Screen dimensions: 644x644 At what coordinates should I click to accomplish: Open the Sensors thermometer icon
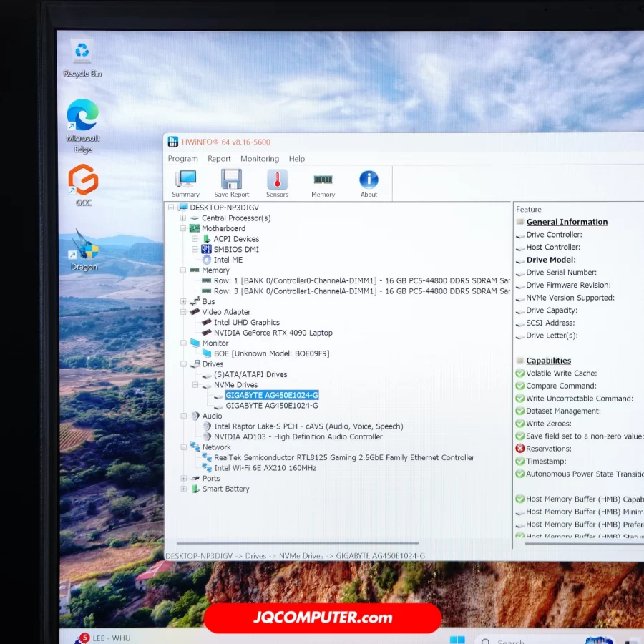click(x=277, y=182)
